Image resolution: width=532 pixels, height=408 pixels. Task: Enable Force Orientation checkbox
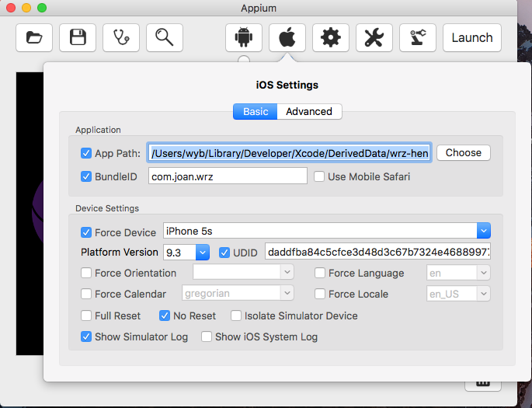click(86, 273)
